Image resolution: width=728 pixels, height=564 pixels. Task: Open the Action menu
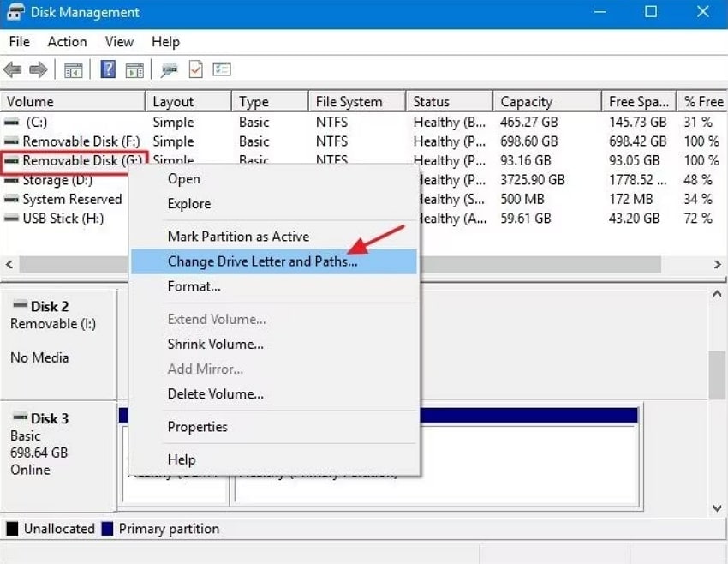[x=66, y=41]
